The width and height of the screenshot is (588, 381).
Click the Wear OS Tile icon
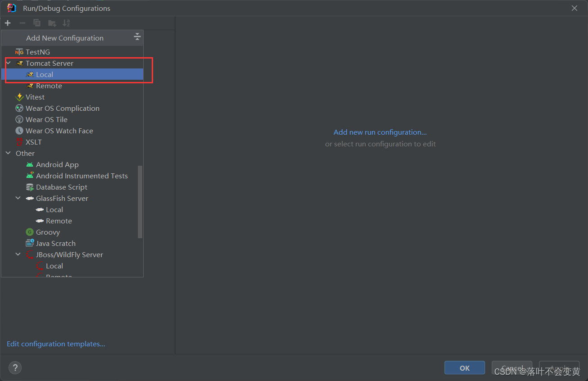(x=19, y=120)
